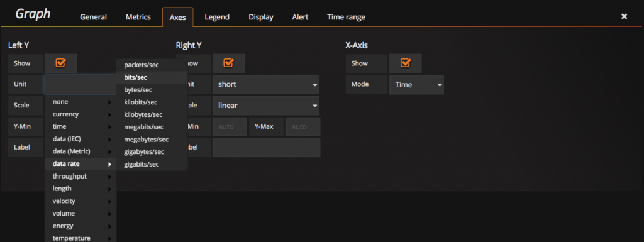
Task: Expand the none unit submenu
Action: (x=80, y=102)
